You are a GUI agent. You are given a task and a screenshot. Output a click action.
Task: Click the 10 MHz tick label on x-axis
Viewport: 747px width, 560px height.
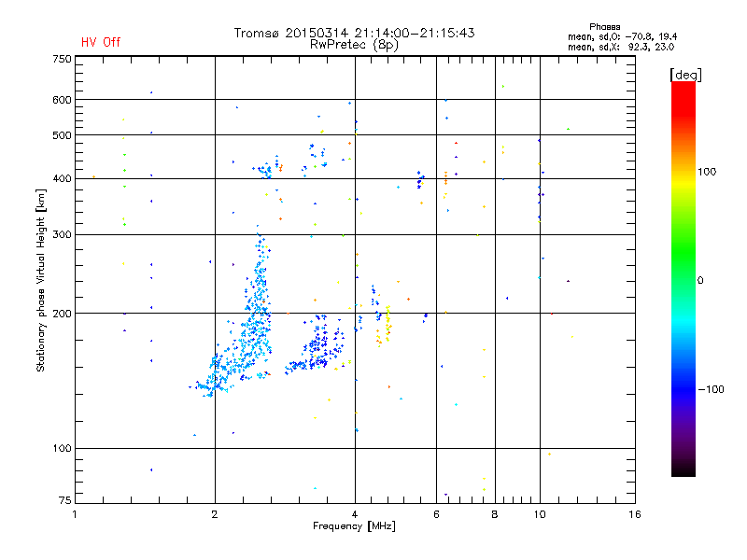pos(540,514)
